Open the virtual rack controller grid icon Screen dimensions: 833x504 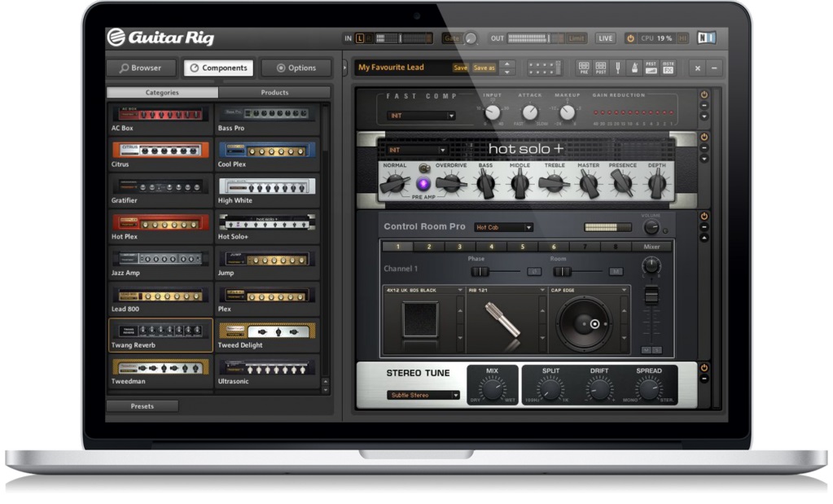(x=544, y=68)
